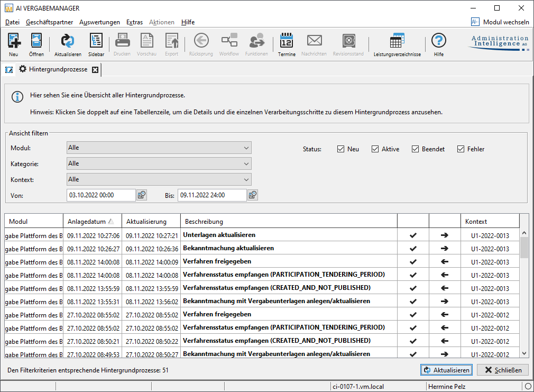The width and height of the screenshot is (534, 392).
Task: Open the Geschäftspartner menu
Action: point(49,22)
